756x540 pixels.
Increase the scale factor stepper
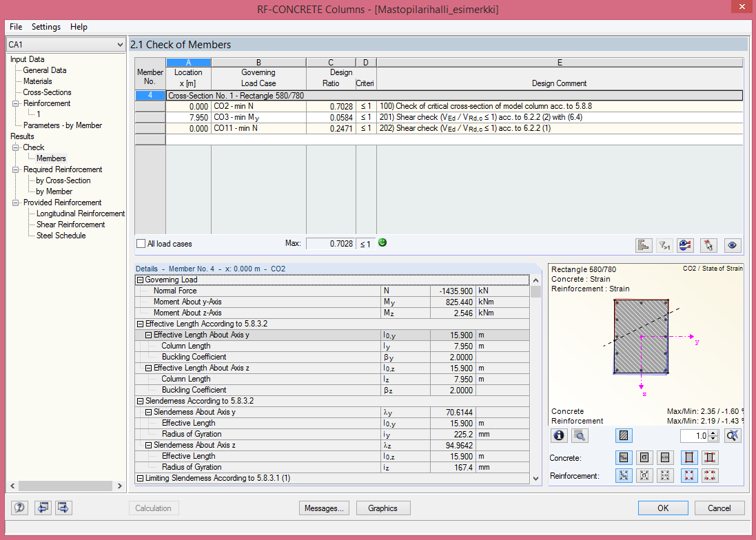(x=713, y=433)
